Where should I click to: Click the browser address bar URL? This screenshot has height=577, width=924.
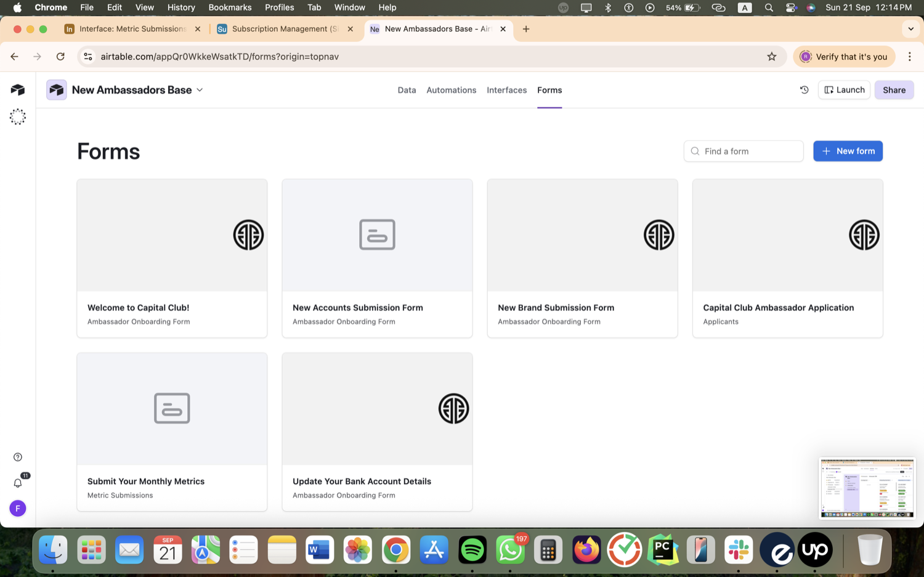220,57
